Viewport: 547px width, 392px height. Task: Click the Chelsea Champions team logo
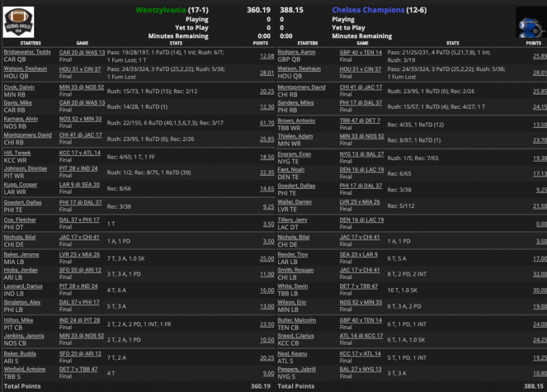529,23
